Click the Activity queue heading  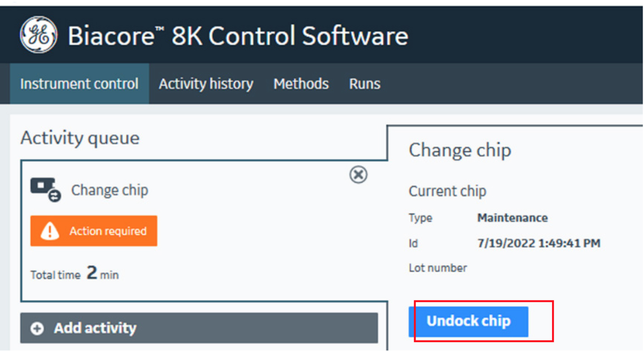(80, 138)
